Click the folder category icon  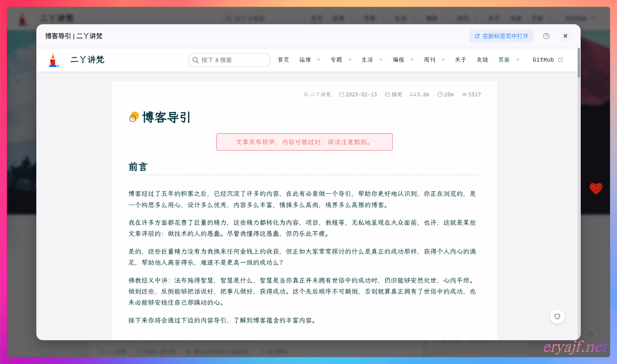pos(388,94)
